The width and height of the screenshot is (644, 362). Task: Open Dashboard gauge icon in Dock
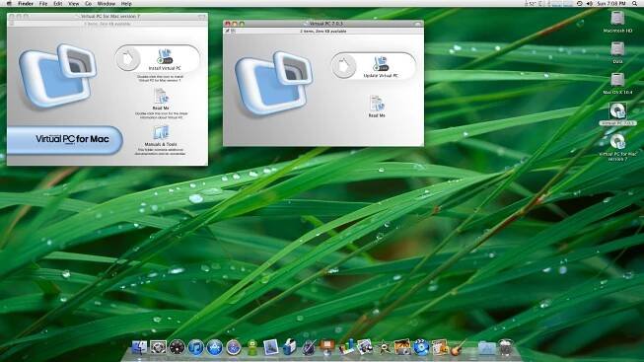click(177, 347)
